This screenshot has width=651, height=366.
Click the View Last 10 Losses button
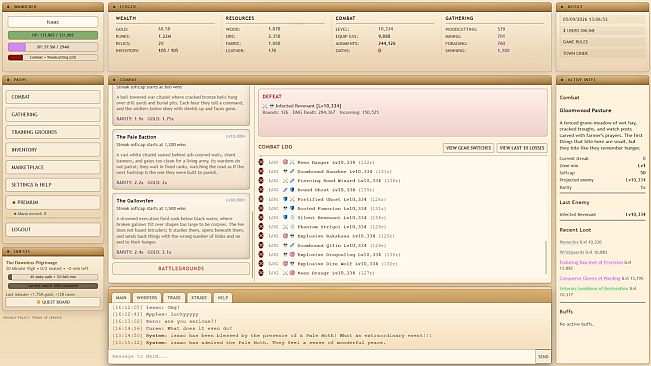coord(522,148)
